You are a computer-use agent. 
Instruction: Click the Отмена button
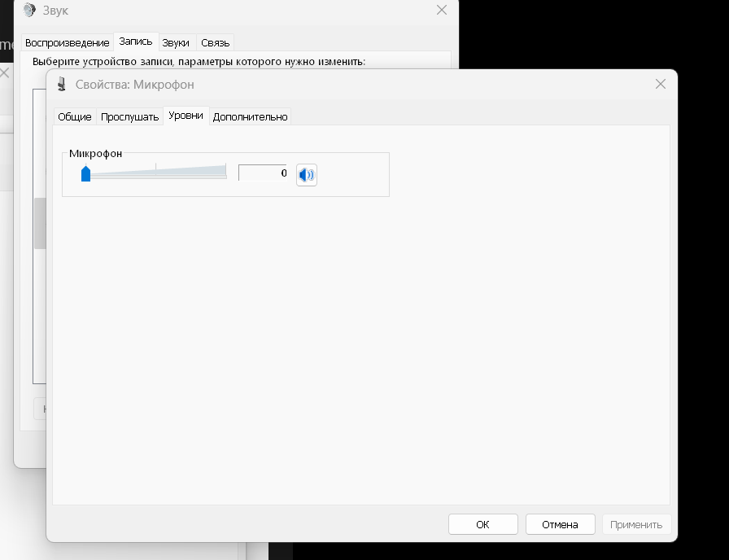[x=561, y=524]
